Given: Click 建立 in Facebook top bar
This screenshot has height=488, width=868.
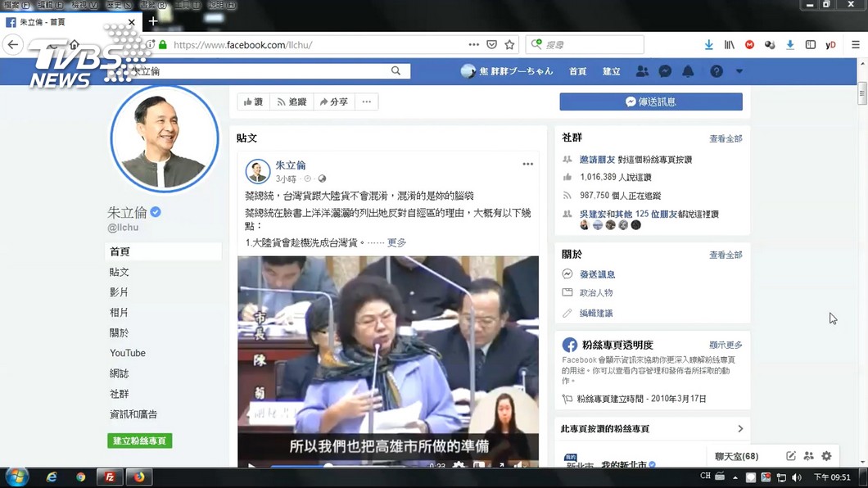Looking at the screenshot, I should point(611,71).
